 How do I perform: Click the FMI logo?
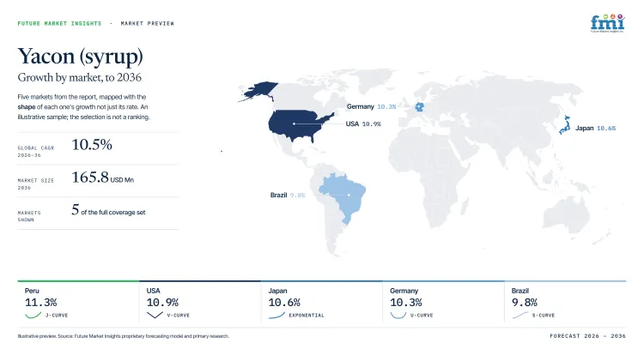point(607,23)
